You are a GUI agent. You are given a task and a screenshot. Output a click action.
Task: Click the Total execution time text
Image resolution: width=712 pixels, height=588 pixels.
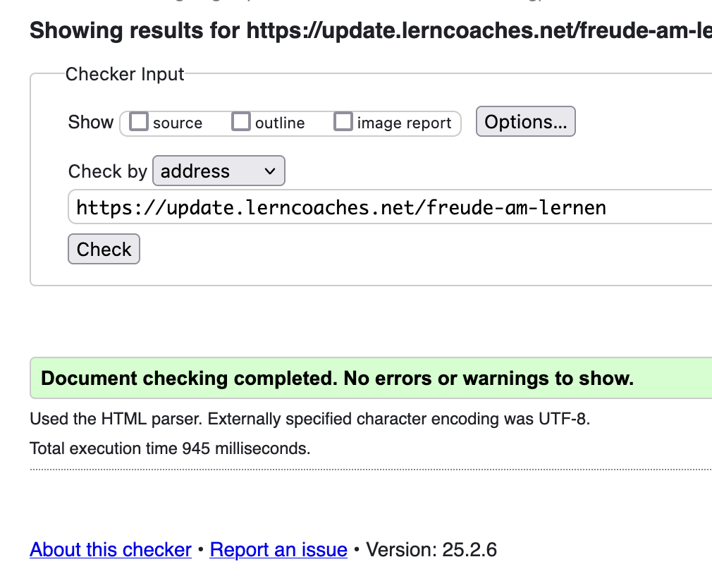pos(170,448)
